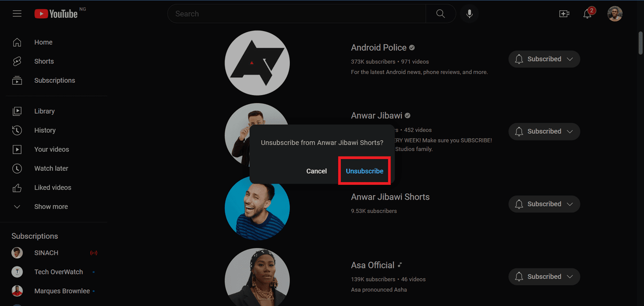Viewport: 644px width, 306px height.
Task: Open the account profile avatar
Action: coord(615,14)
